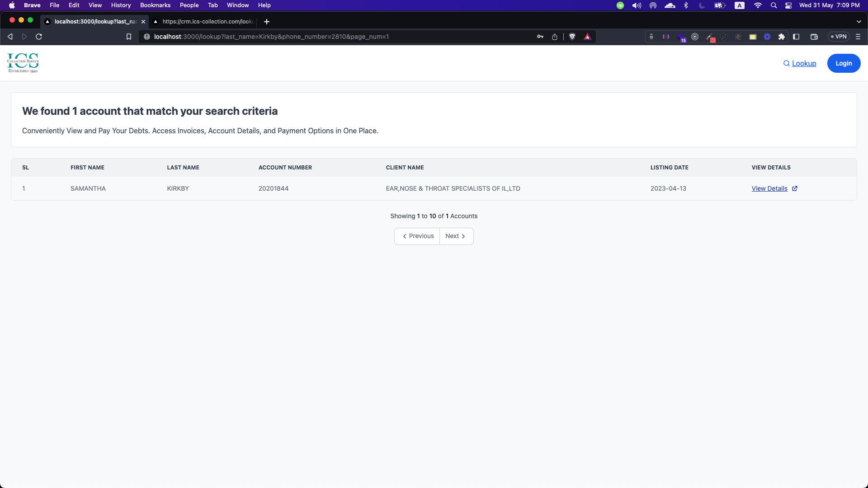Open Brave Rewards triangle icon
The width and height of the screenshot is (868, 488).
587,37
